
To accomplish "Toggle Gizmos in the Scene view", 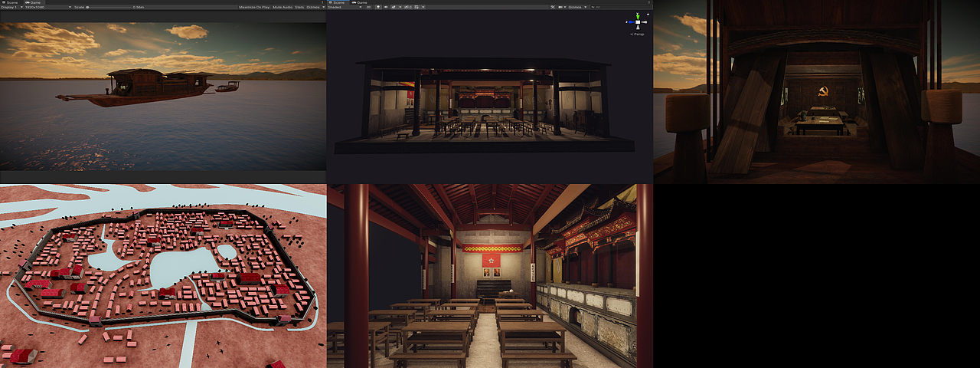I will tap(574, 7).
